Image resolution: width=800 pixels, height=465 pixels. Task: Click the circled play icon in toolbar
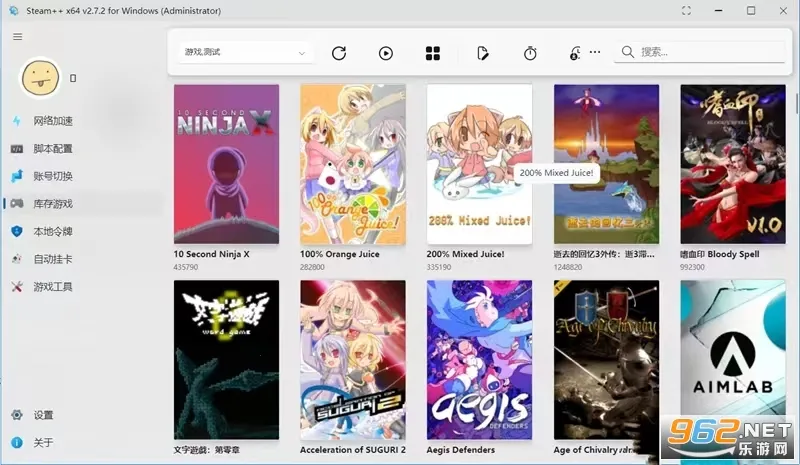(386, 53)
